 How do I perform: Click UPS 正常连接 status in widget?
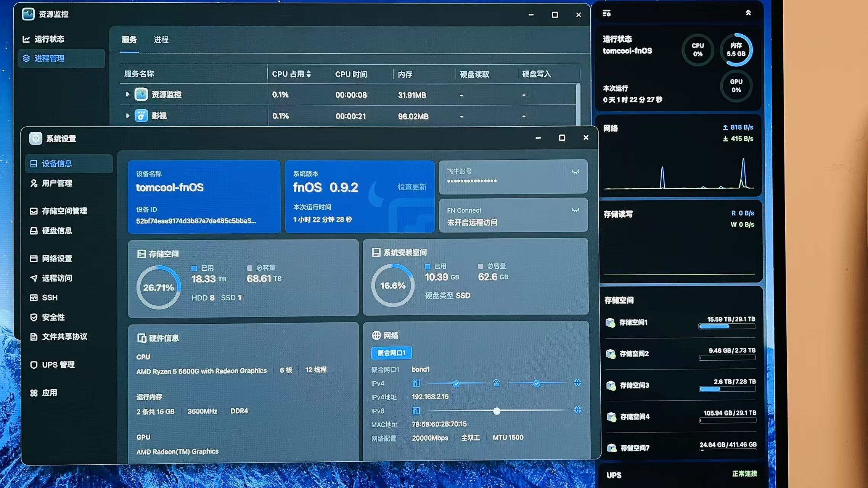pos(744,474)
